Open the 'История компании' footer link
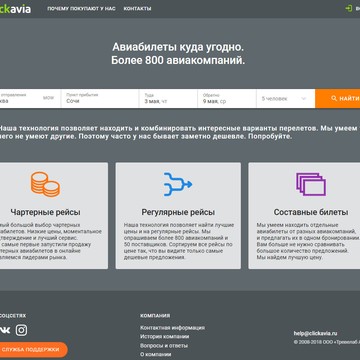360x360 pixels. tap(165, 337)
